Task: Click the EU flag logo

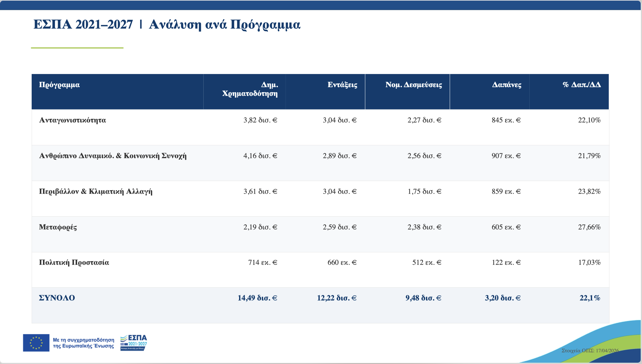Action: (x=36, y=343)
